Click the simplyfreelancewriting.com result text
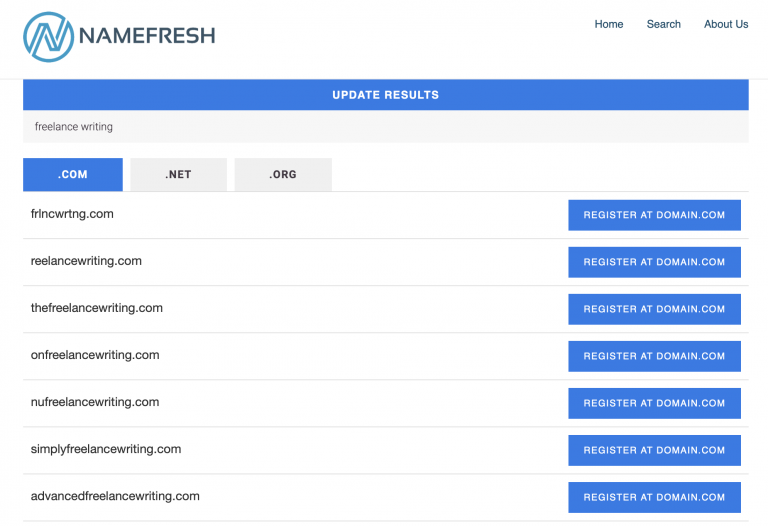768x526 pixels. pos(106,449)
